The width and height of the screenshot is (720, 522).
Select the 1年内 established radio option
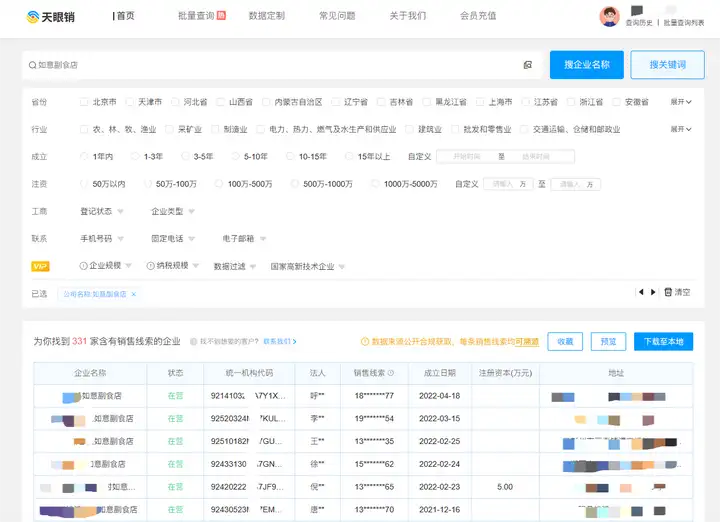[x=84, y=157]
